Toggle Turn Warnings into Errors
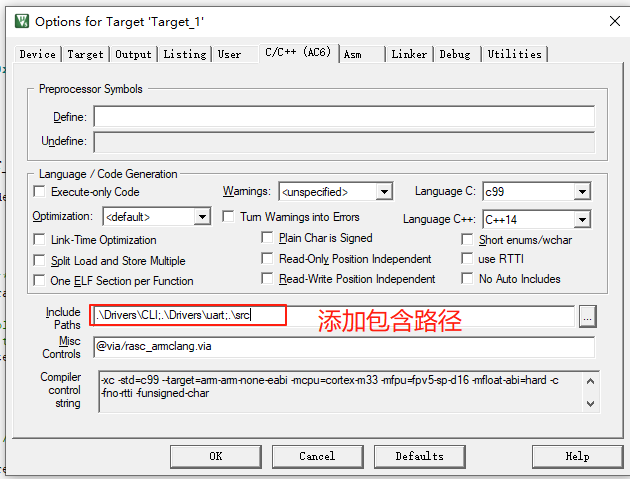The height and width of the screenshot is (479, 630). (228, 217)
